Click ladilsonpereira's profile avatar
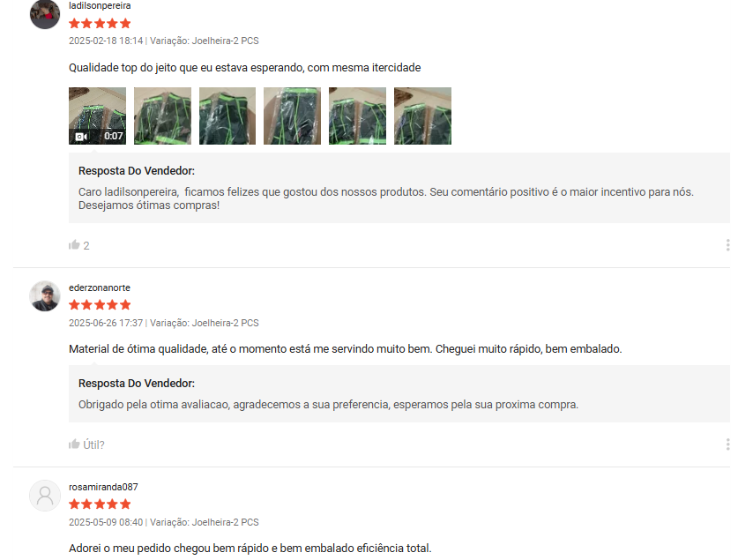The image size is (738, 560). [45, 14]
